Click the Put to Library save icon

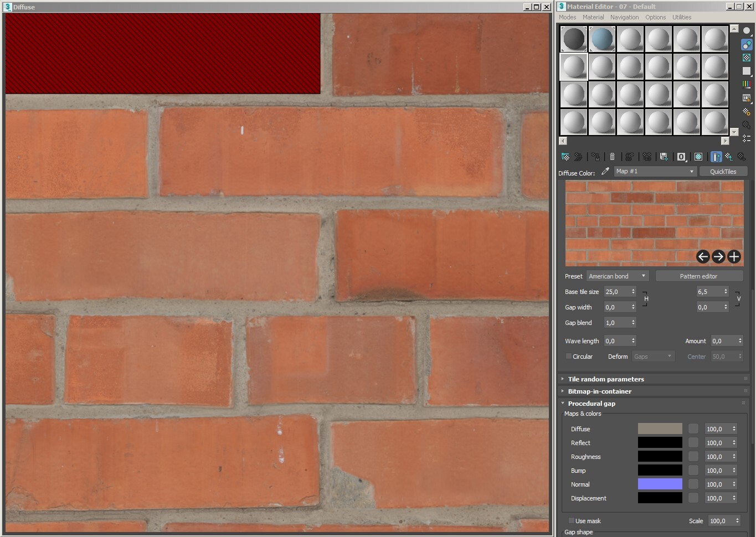click(x=664, y=157)
